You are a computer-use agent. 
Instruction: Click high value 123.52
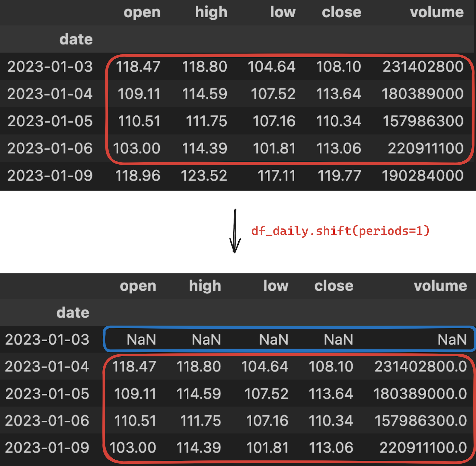coord(204,175)
